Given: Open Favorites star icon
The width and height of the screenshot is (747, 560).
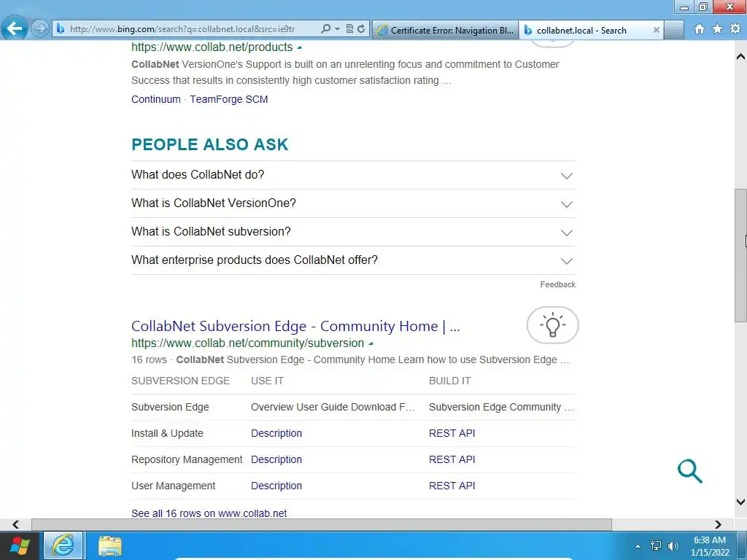Looking at the screenshot, I should pyautogui.click(x=718, y=29).
